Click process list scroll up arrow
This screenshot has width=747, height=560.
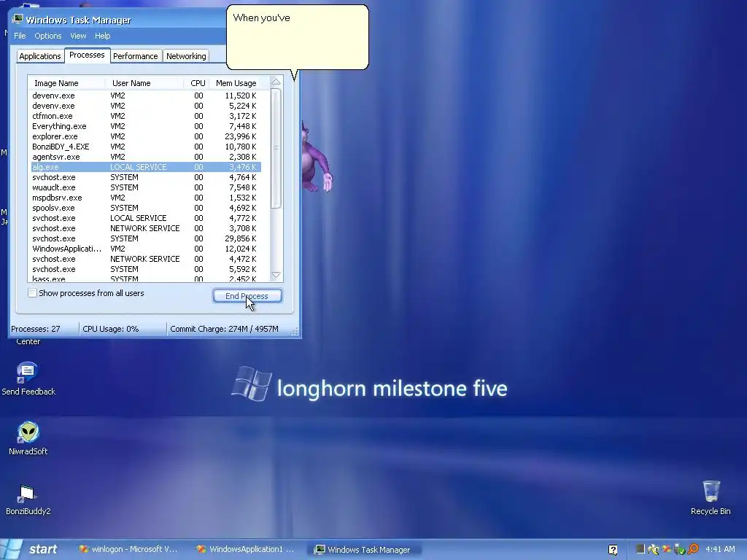tap(276, 82)
